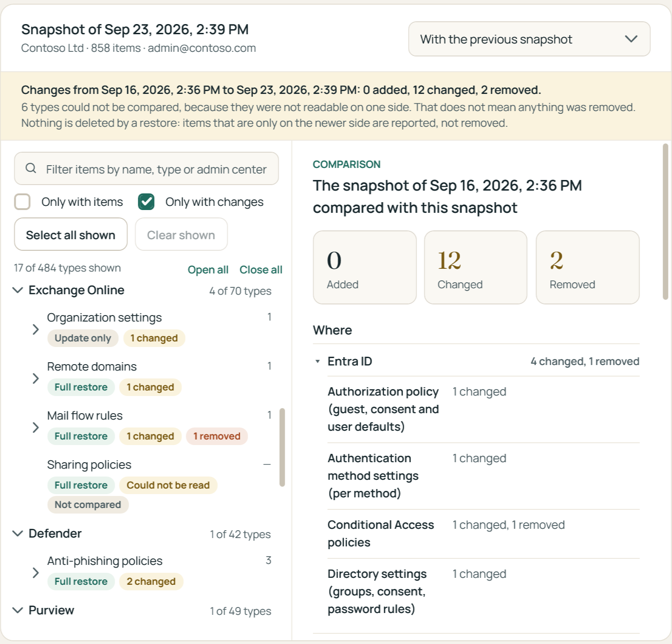This screenshot has width=672, height=644.
Task: Click the comparison panel scrollbar
Action: [666, 222]
